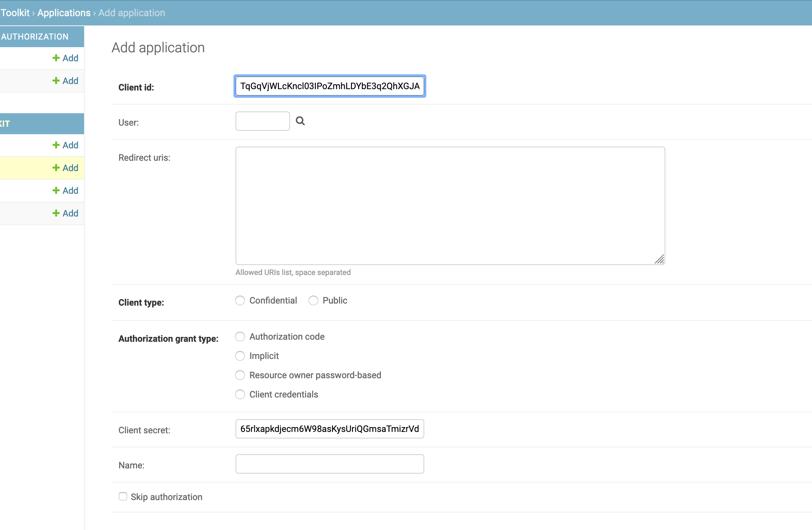Click the Add link in highlighted yellow row

[x=65, y=168]
